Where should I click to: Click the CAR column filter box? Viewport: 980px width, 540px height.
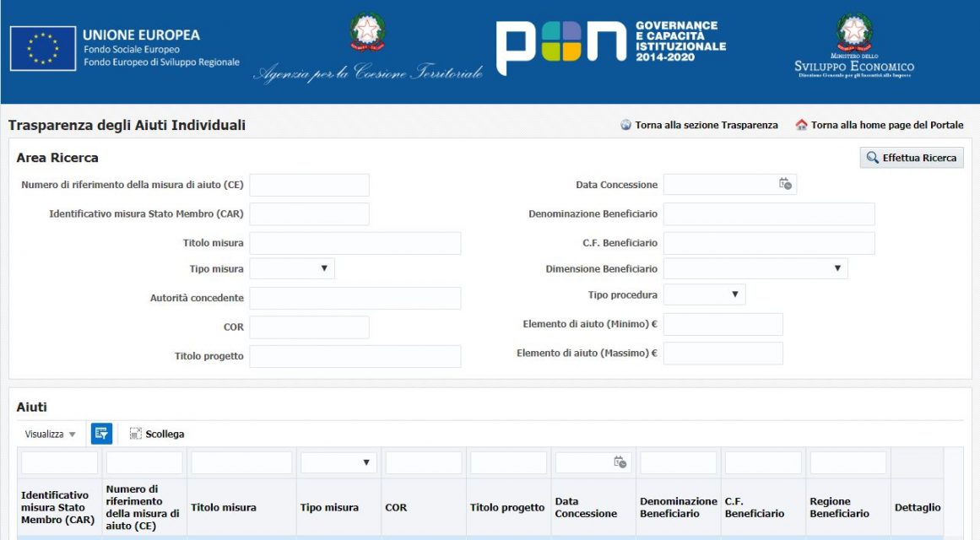click(59, 463)
